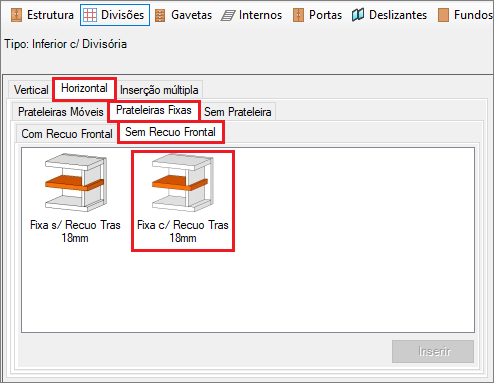494x383 pixels.
Task: Select the Com Recuo Frontal tab
Action: [x=67, y=134]
